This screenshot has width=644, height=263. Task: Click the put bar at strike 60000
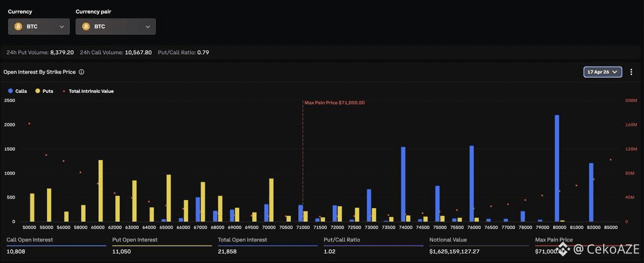click(100, 191)
